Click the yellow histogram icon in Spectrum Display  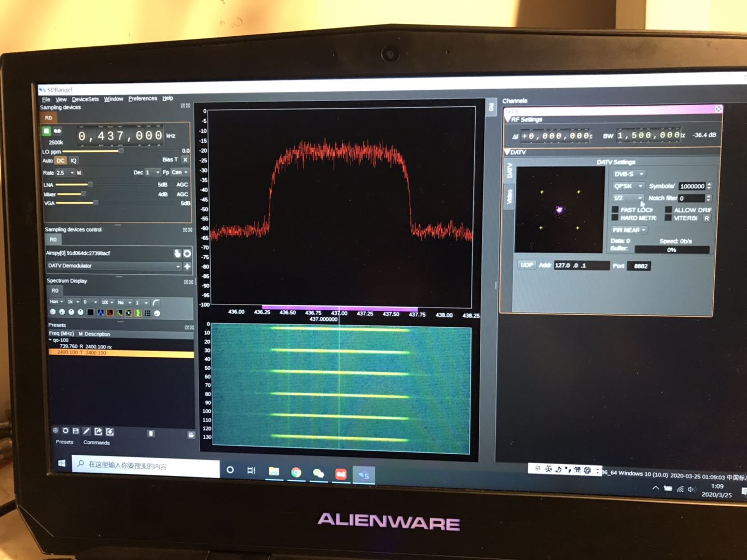click(x=119, y=313)
